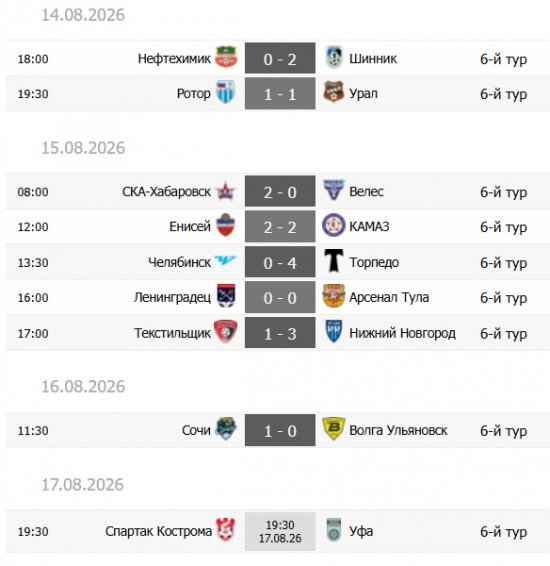Click the Шинник club logo
This screenshot has height=566, width=550.
333,57
